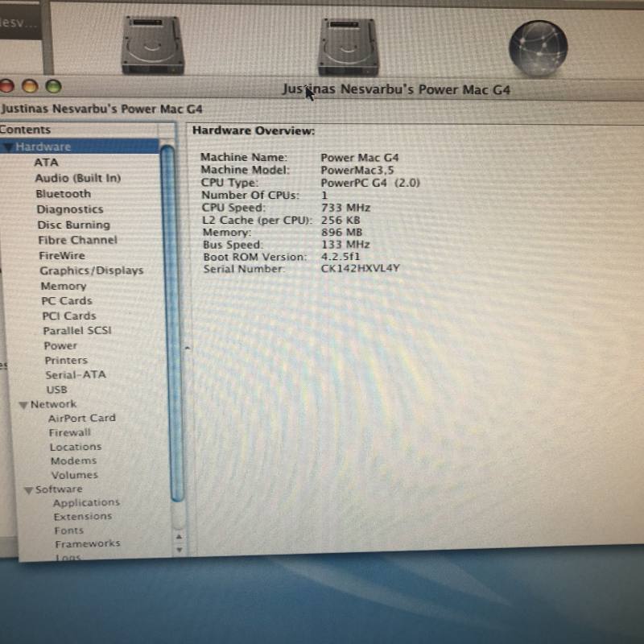The image size is (644, 644).
Task: Select Modems under Network
Action: tap(73, 460)
